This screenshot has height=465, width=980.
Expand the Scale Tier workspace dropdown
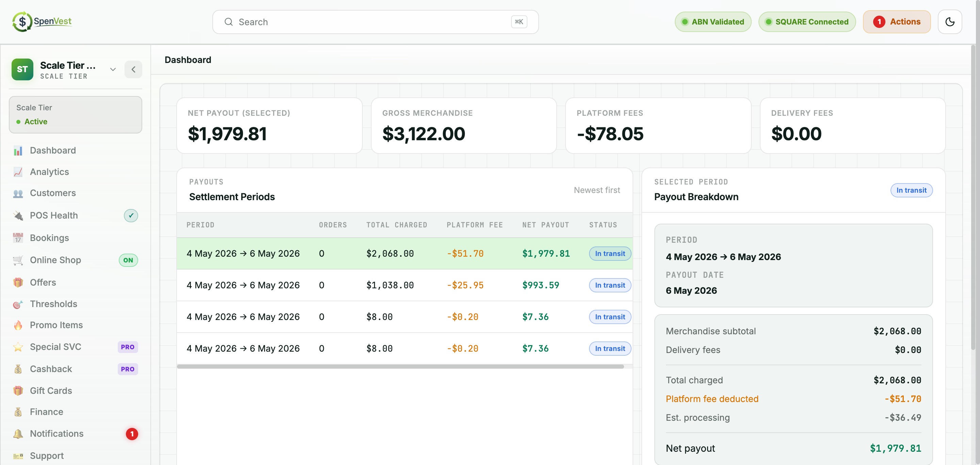point(113,69)
